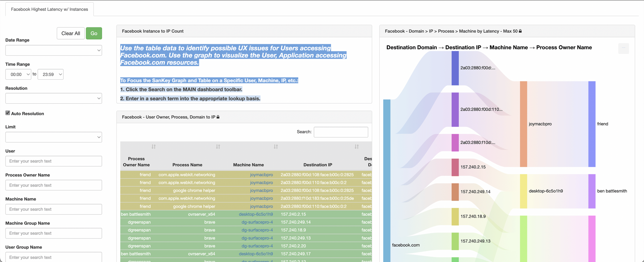
Task: Open desktop-6c5o1h9 link in 157.240.249.17 row
Action: point(256,254)
